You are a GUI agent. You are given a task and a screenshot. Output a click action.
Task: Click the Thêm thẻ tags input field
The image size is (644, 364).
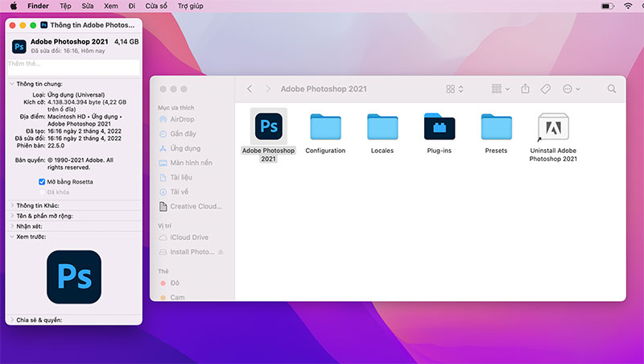tap(72, 64)
